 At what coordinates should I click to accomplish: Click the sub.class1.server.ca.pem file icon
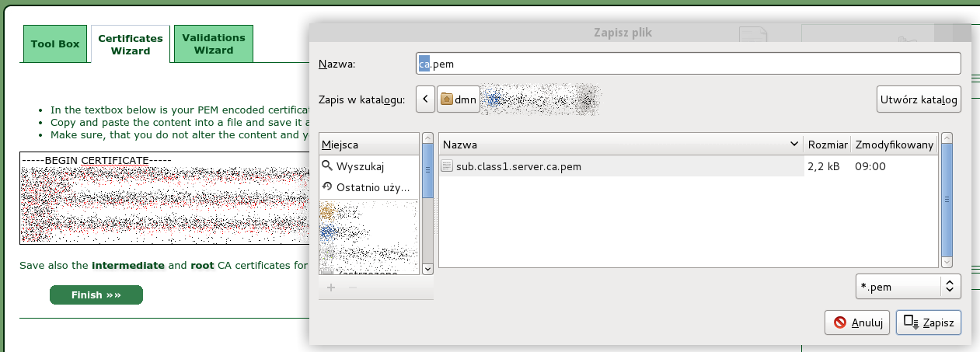pos(447,166)
